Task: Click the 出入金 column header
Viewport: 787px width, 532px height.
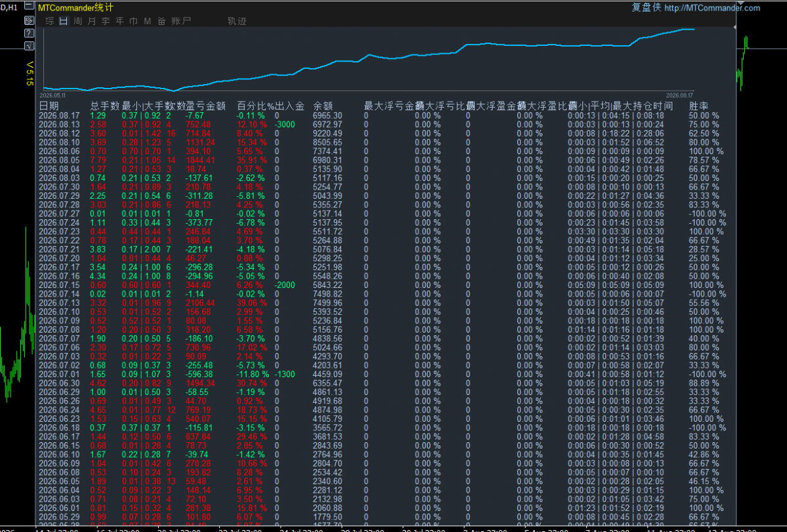Action: pyautogui.click(x=290, y=106)
